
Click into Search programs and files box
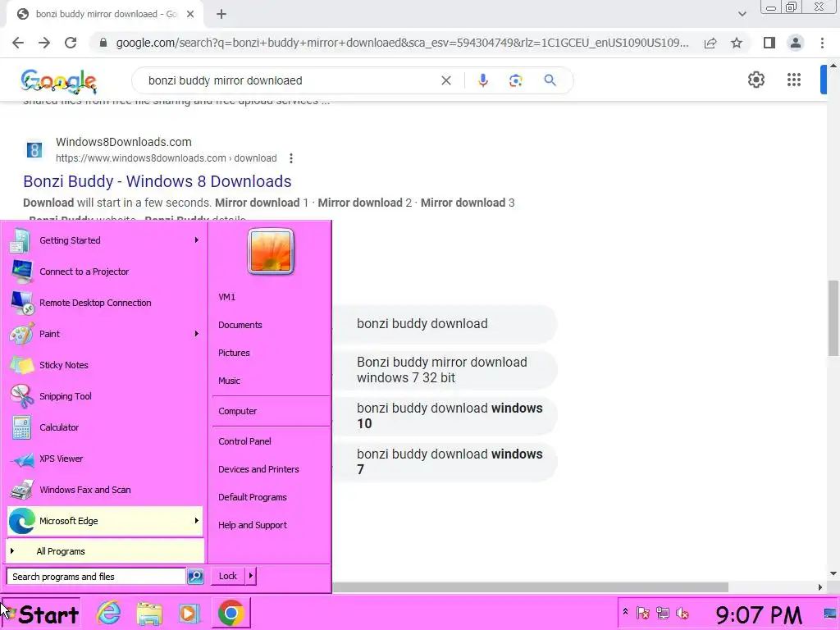pyautogui.click(x=97, y=577)
